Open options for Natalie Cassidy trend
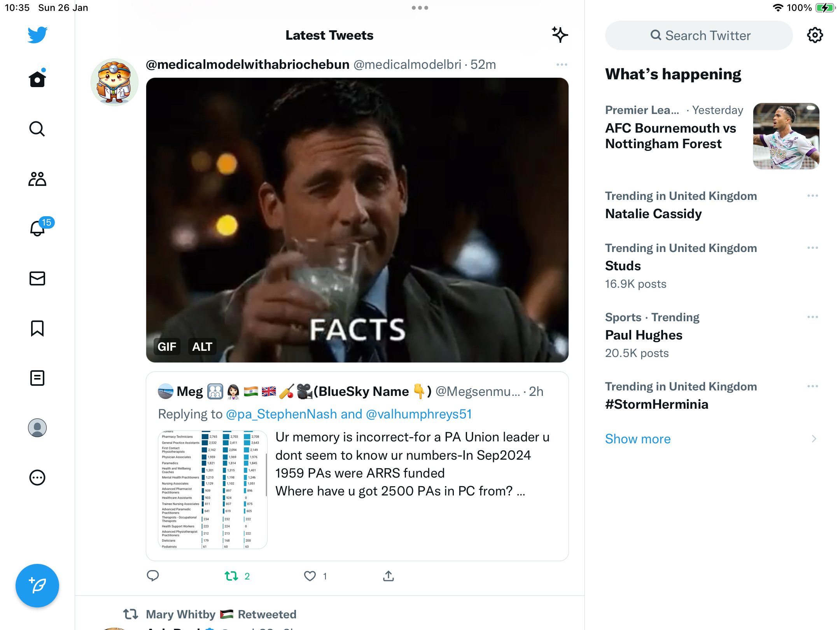This screenshot has width=840, height=630. point(813,196)
